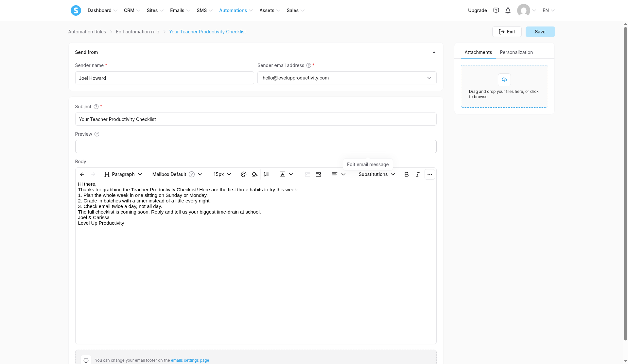
Task: Open the help chat icon in header
Action: pyautogui.click(x=496, y=10)
